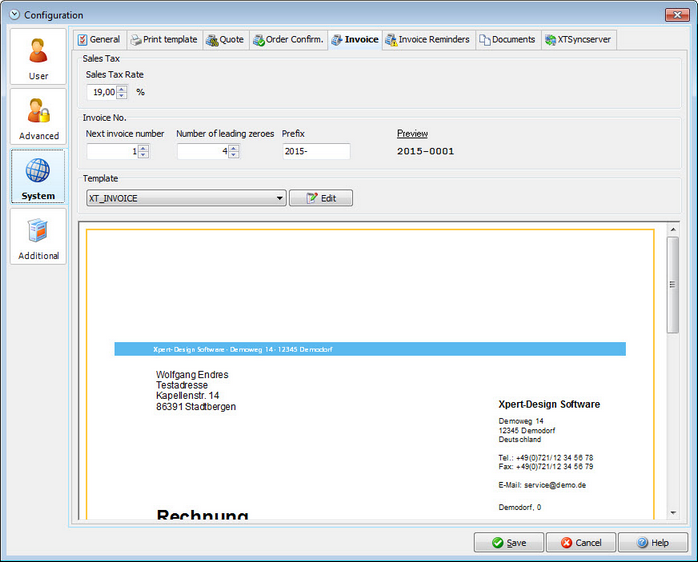Decrease the Next invoice number value
Viewport: 698px width, 562px height.
click(143, 155)
